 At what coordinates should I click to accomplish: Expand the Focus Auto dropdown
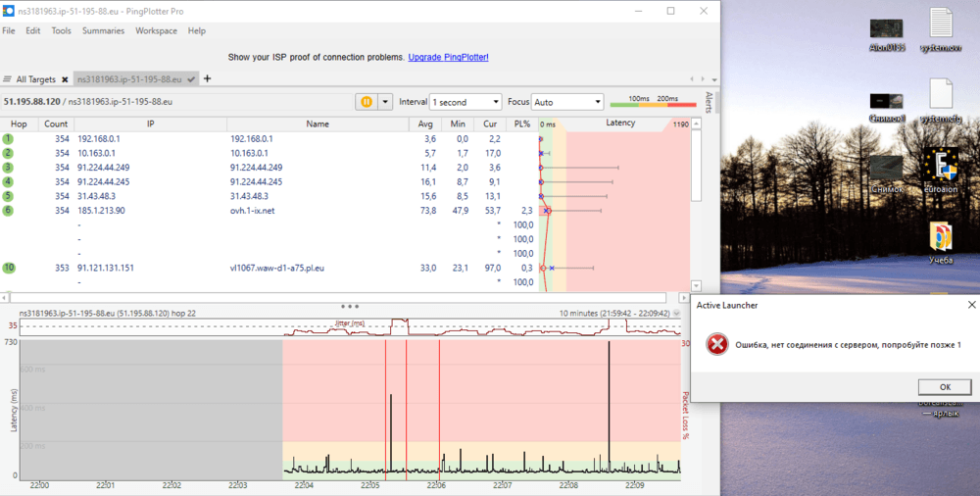coord(568,102)
